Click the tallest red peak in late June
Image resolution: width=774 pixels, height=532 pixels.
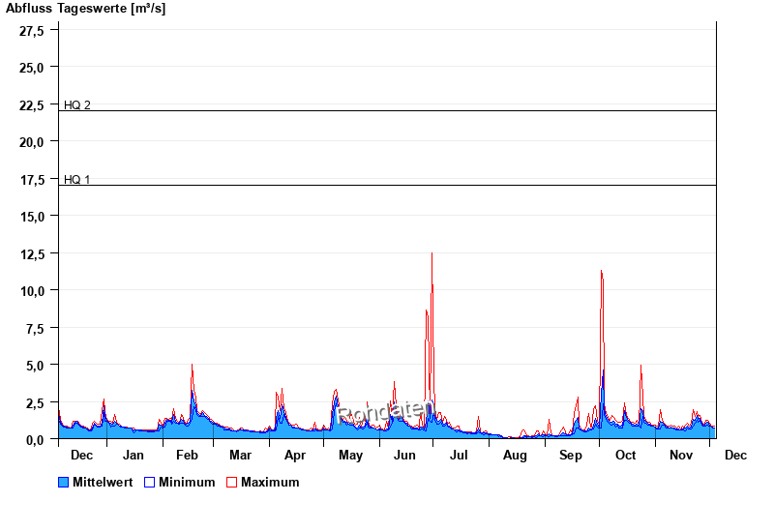[432, 255]
